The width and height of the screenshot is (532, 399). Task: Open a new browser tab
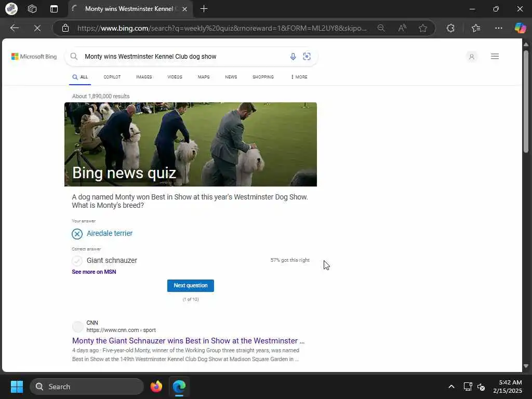tap(204, 9)
